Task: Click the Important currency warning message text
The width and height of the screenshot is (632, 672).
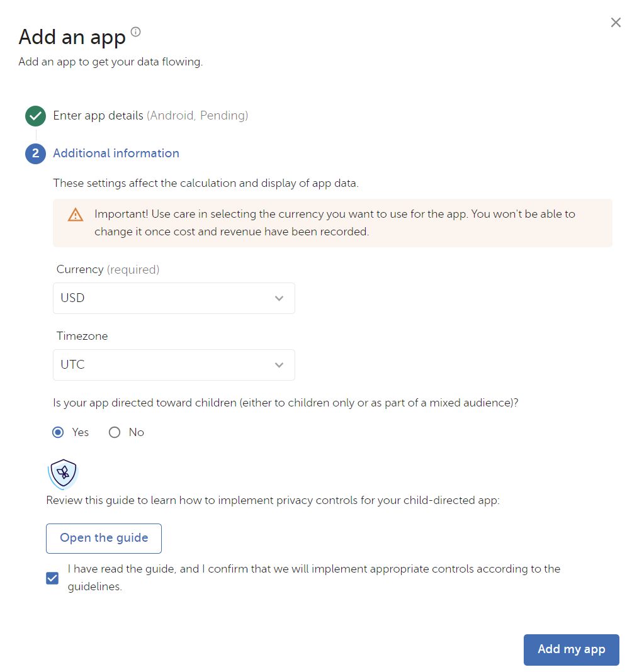Action: pos(334,223)
